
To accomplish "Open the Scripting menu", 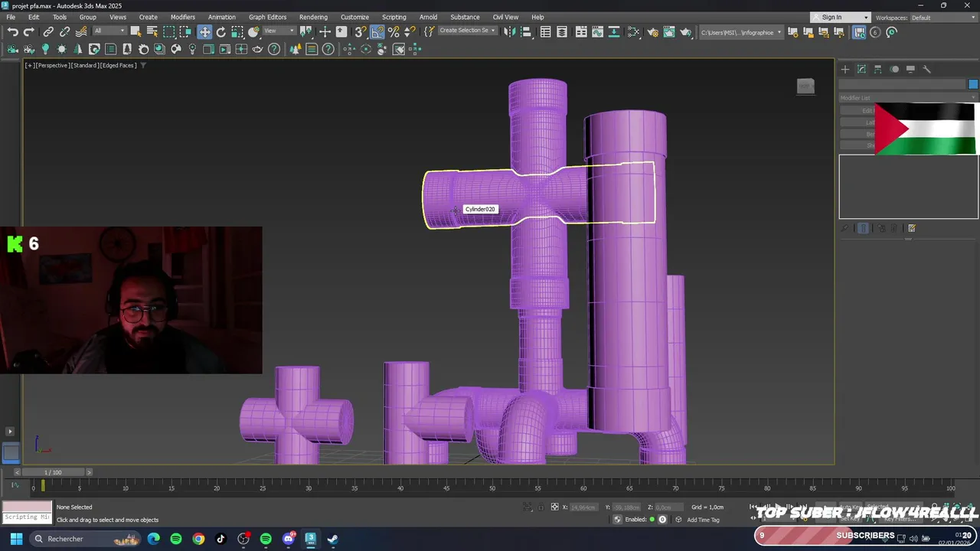I will pyautogui.click(x=394, y=17).
